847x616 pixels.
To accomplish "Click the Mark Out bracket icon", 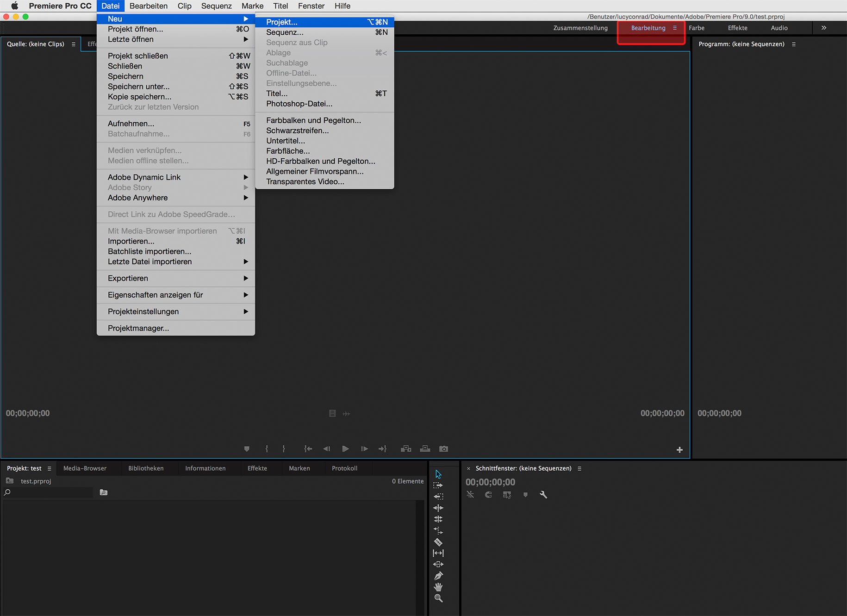I will coord(284,449).
